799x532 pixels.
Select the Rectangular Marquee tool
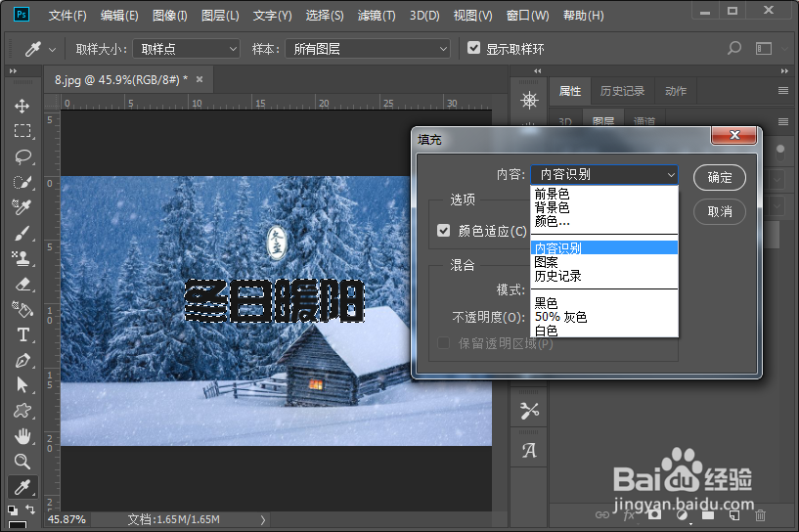(x=22, y=131)
